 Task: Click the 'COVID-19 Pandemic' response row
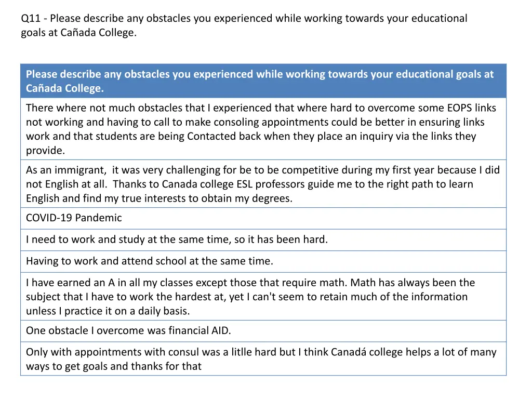click(x=263, y=219)
